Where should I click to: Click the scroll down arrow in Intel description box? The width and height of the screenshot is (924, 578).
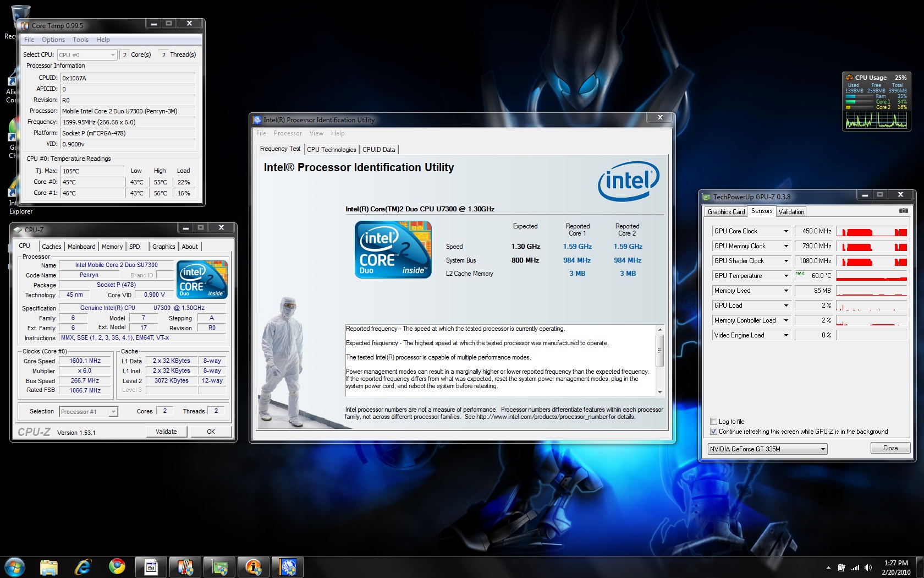pyautogui.click(x=660, y=392)
